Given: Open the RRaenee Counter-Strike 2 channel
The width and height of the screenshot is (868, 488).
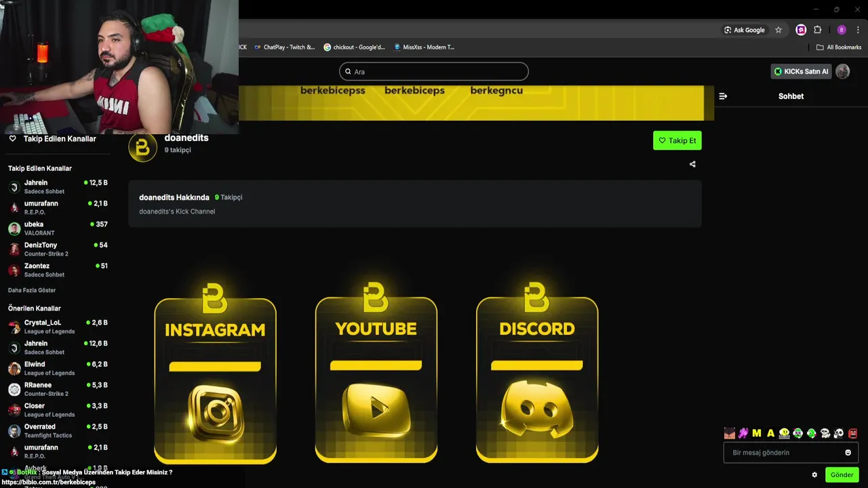Looking at the screenshot, I should [58, 389].
